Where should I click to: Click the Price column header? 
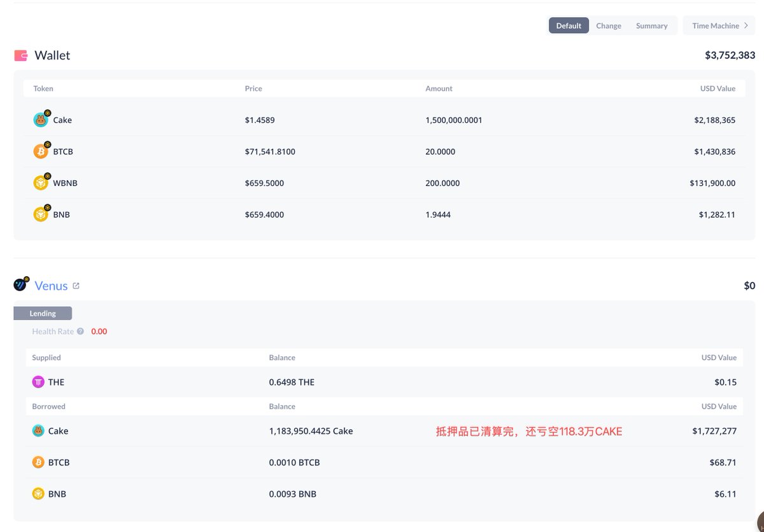point(253,88)
